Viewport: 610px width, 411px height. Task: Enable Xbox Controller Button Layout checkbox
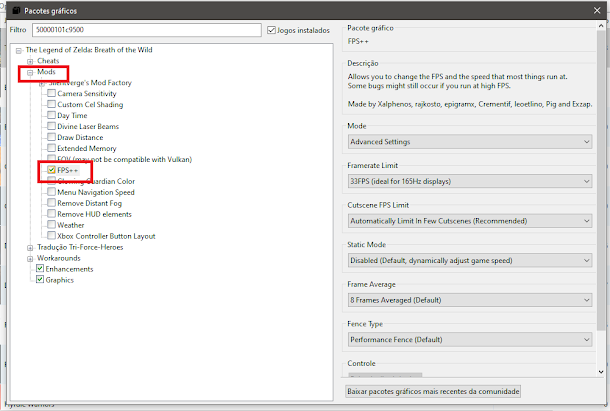(x=51, y=235)
